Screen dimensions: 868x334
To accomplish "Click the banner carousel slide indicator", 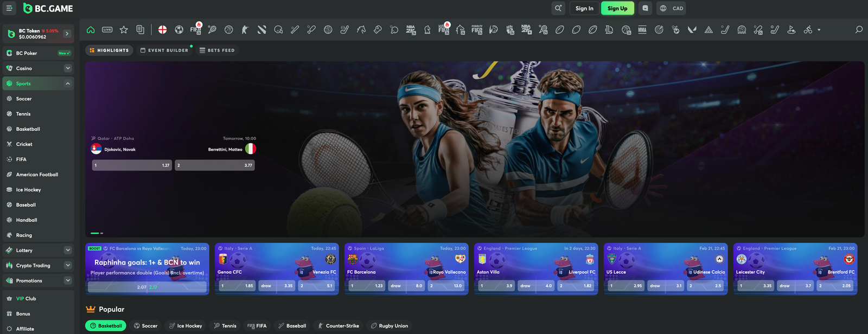I will point(97,233).
